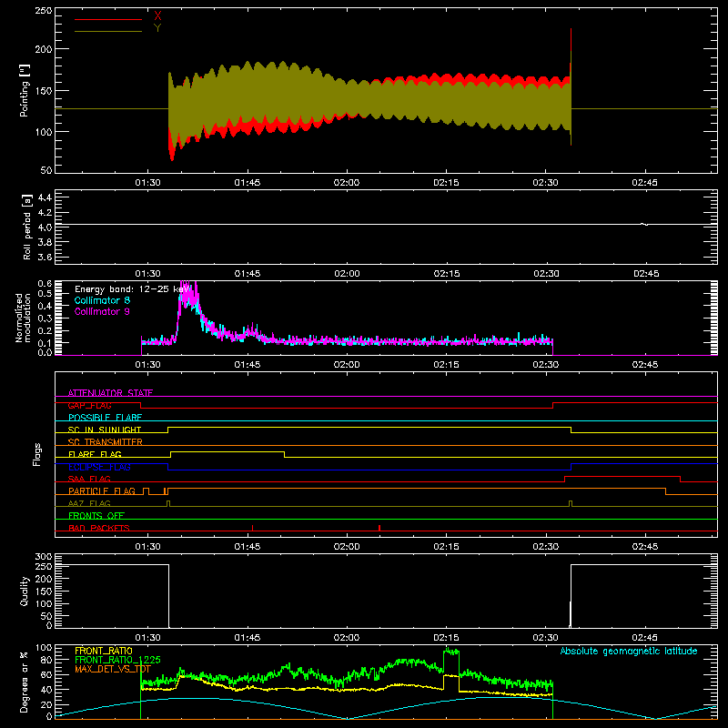Click the PARTICLE_FLAG label
This screenshot has height=728, width=728.
(102, 490)
